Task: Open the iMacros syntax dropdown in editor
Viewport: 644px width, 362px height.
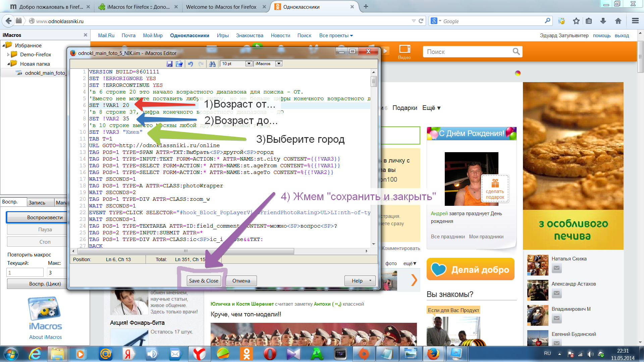Action: pos(279,64)
